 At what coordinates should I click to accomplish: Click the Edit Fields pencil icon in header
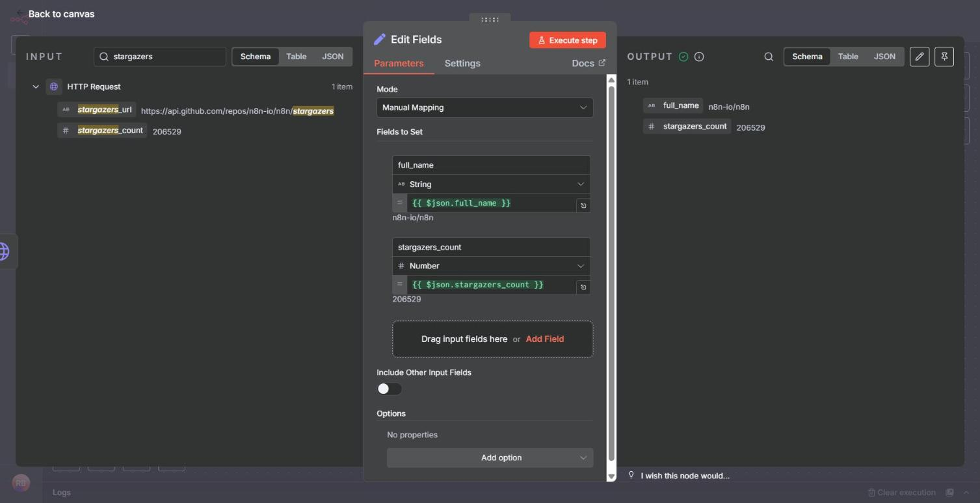point(380,40)
